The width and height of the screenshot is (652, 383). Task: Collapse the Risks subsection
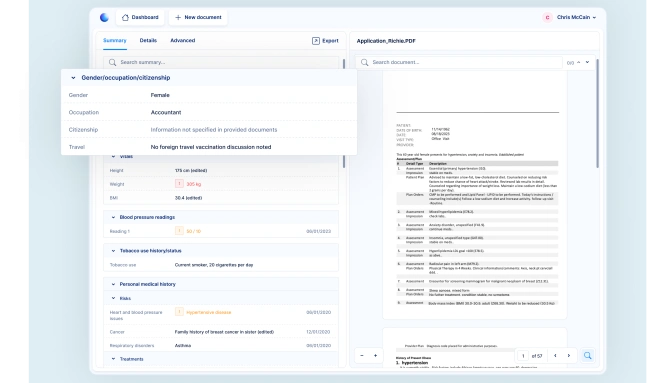(x=113, y=298)
